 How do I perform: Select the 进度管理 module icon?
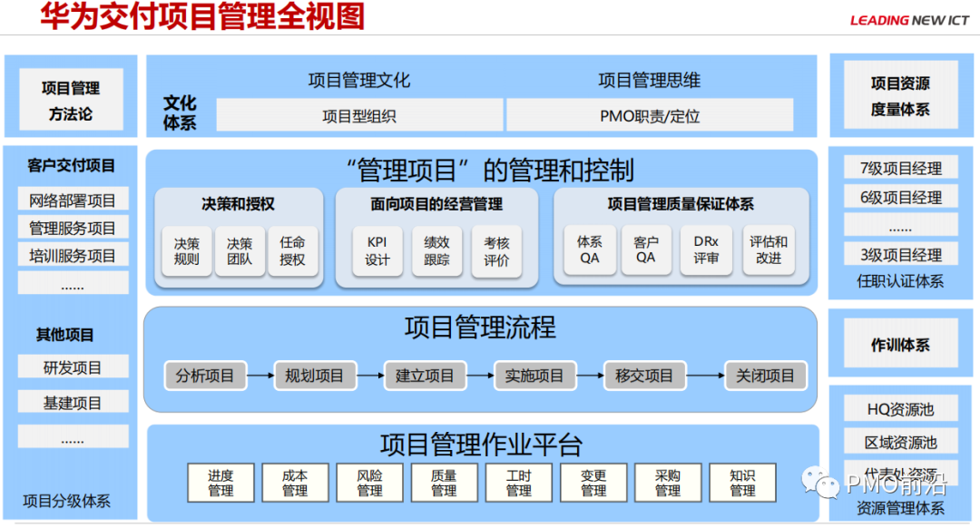point(220,482)
